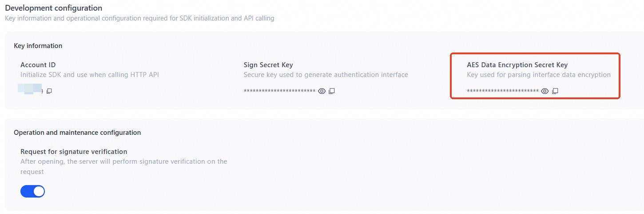Click the masked Sign Secret Key asterisks
Screen dimensions: 644x214
click(279, 91)
